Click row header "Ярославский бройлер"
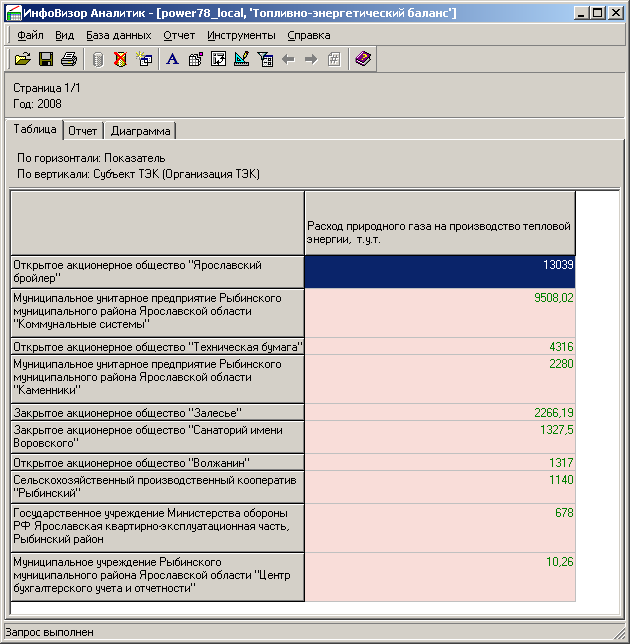The width and height of the screenshot is (630, 644). pos(158,271)
